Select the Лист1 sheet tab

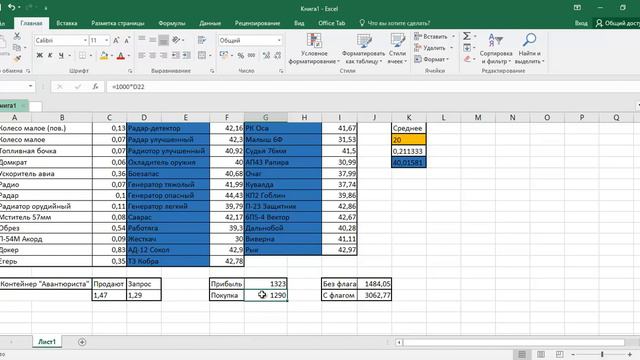point(47,342)
